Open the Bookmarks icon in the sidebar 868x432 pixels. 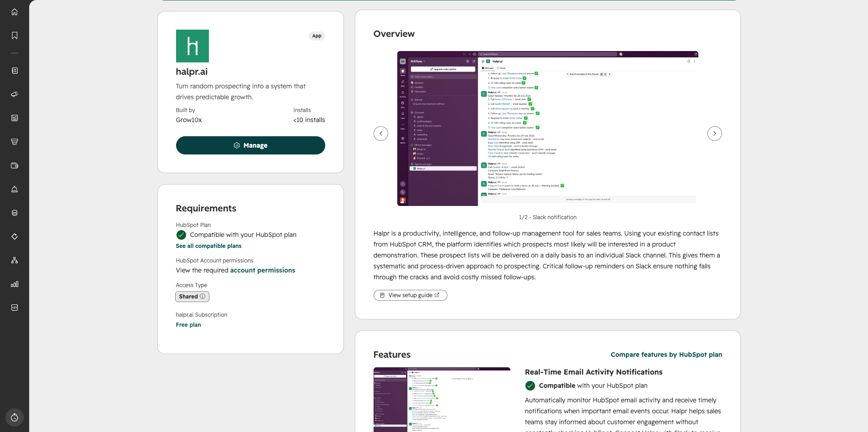pos(15,36)
